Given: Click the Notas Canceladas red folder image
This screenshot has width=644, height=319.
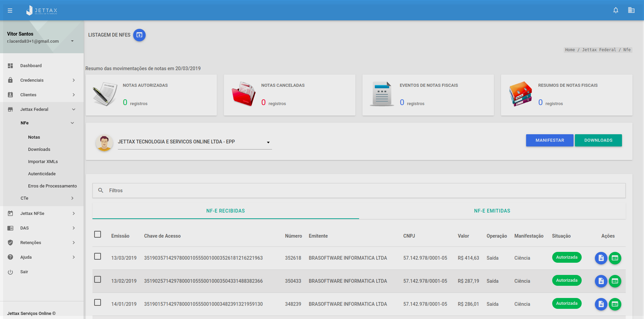Looking at the screenshot, I should [244, 94].
